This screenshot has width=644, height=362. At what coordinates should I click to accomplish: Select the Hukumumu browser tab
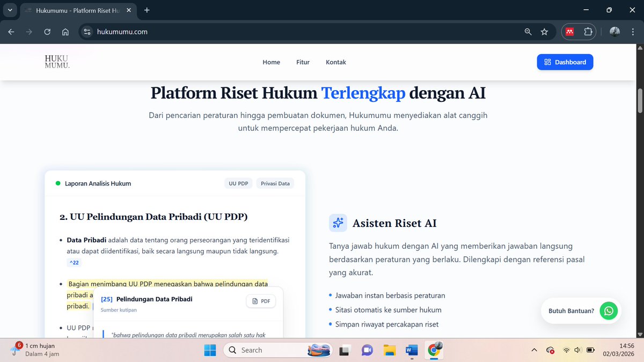point(79,10)
